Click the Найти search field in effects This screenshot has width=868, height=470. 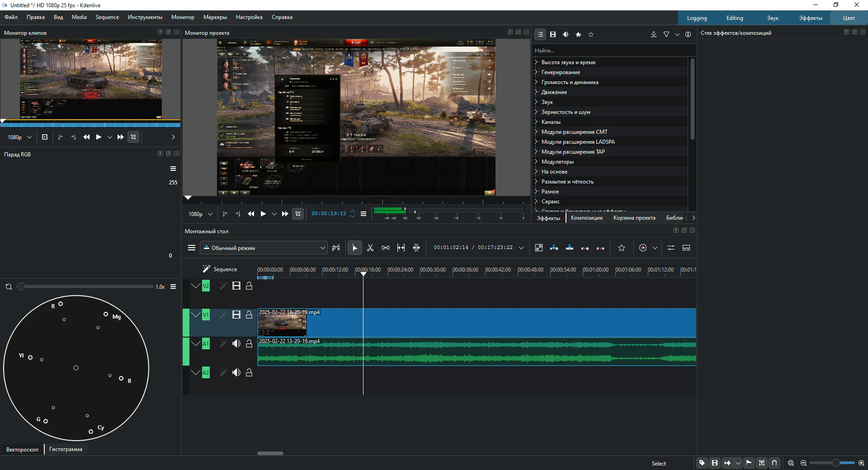pos(610,51)
